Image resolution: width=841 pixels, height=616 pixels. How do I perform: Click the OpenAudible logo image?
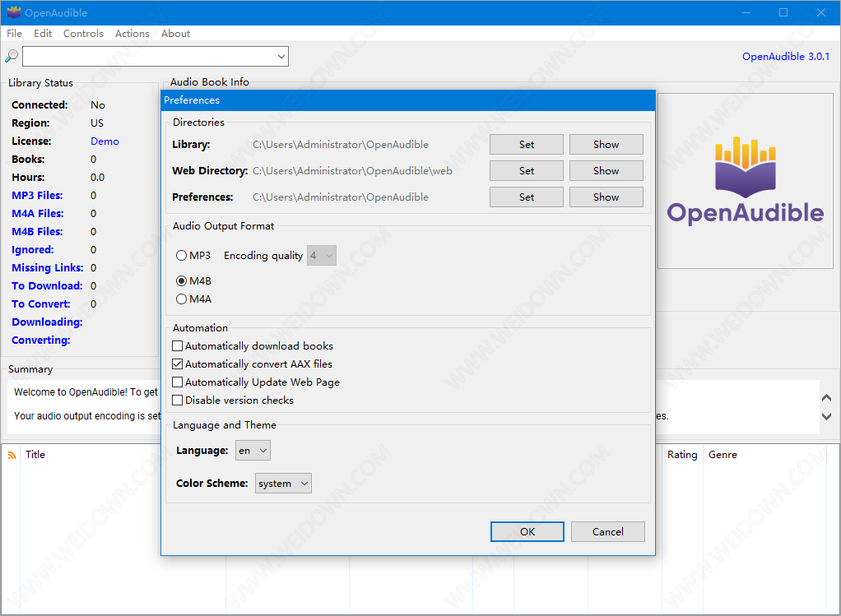745,181
